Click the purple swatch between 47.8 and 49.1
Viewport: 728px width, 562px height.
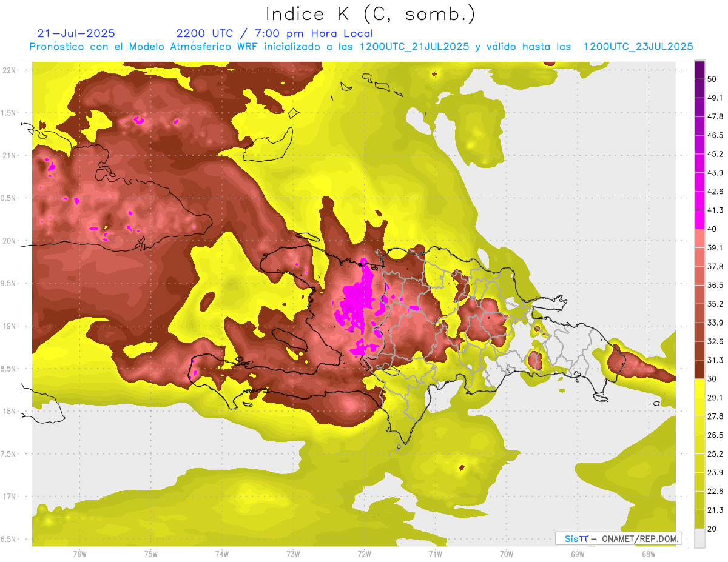click(700, 107)
